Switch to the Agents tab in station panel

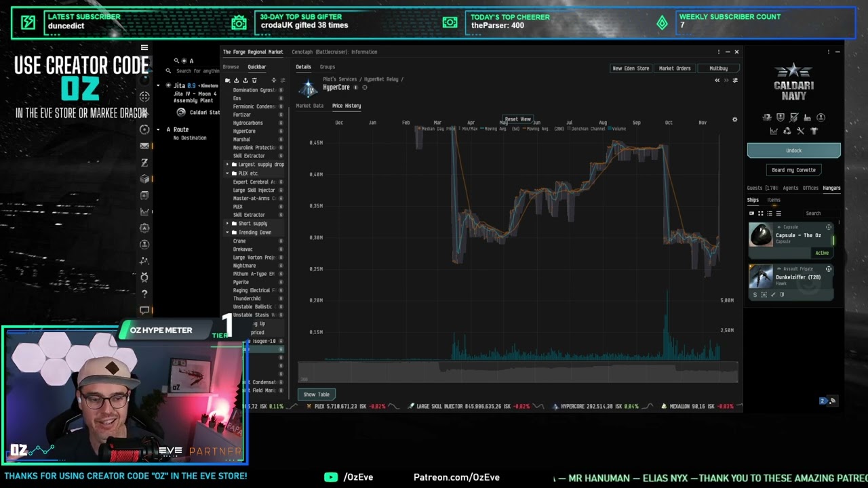pyautogui.click(x=791, y=188)
